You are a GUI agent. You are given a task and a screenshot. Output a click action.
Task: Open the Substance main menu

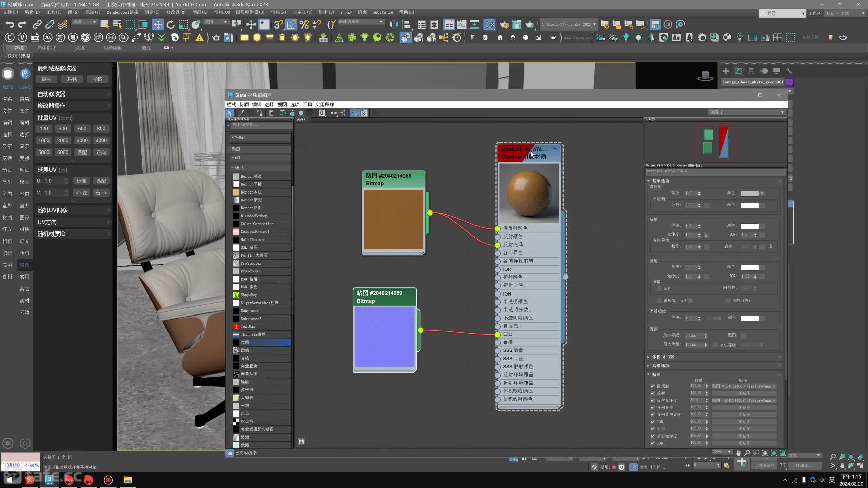(382, 12)
